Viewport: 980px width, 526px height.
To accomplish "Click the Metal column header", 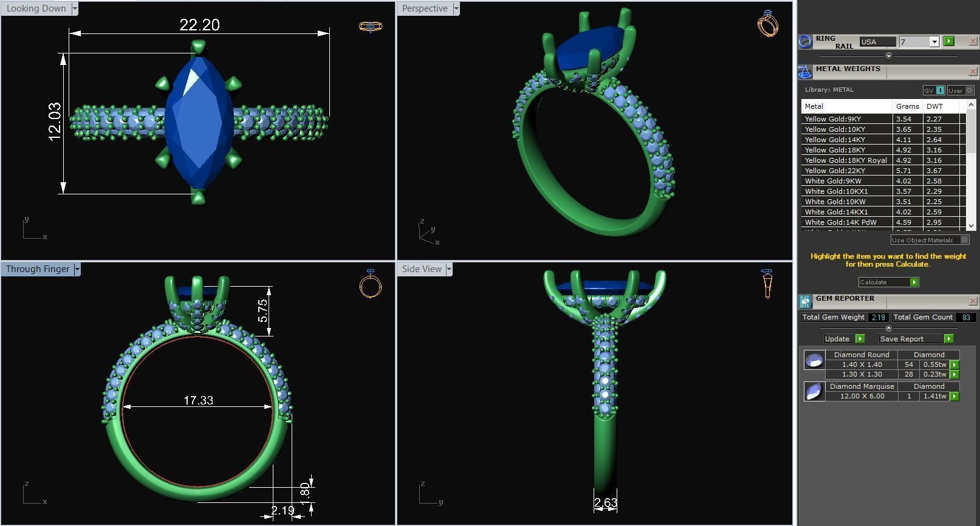I will (x=846, y=106).
